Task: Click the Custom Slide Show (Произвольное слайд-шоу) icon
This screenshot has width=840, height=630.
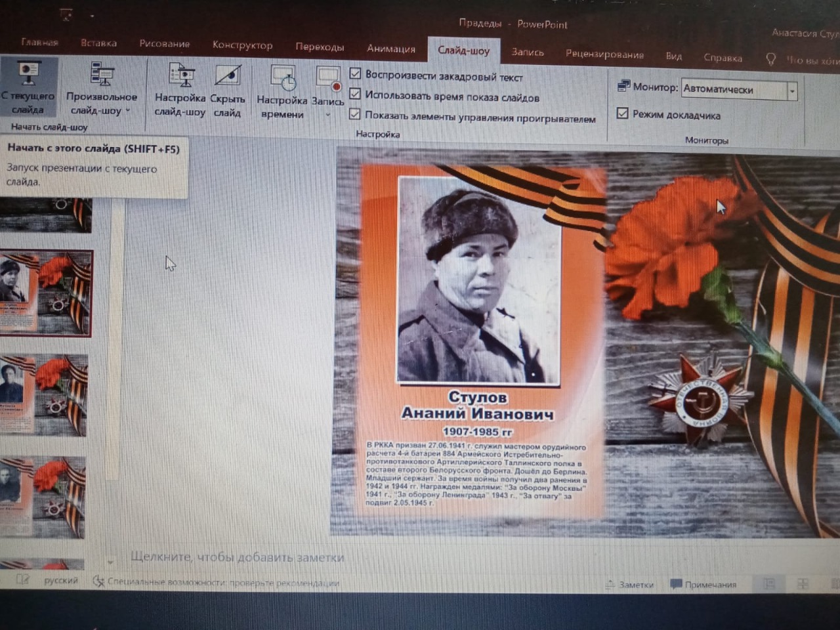Action: point(102,75)
